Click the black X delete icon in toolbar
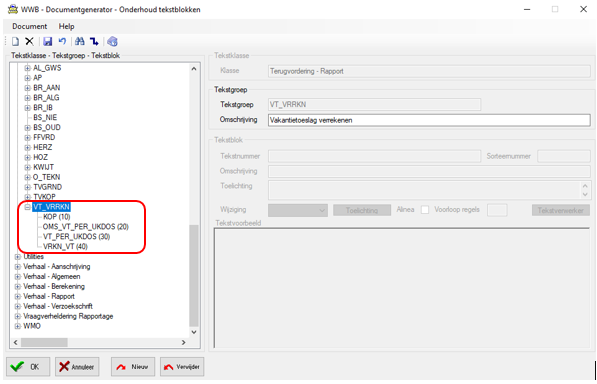The width and height of the screenshot is (597, 384). pyautogui.click(x=29, y=41)
